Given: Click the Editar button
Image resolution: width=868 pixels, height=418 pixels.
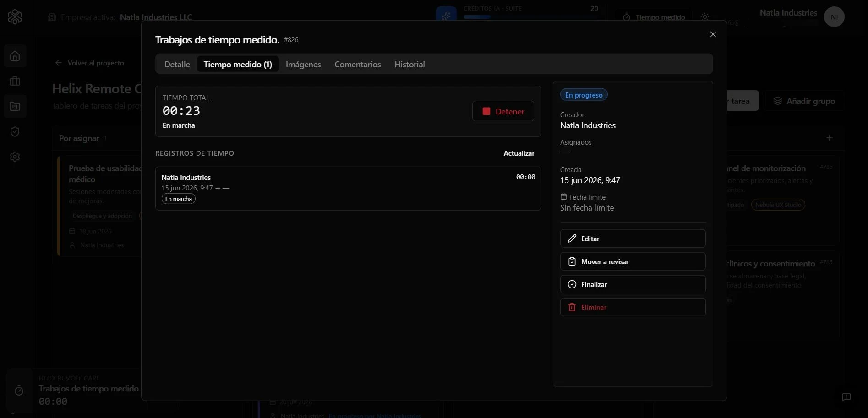Looking at the screenshot, I should 633,239.
